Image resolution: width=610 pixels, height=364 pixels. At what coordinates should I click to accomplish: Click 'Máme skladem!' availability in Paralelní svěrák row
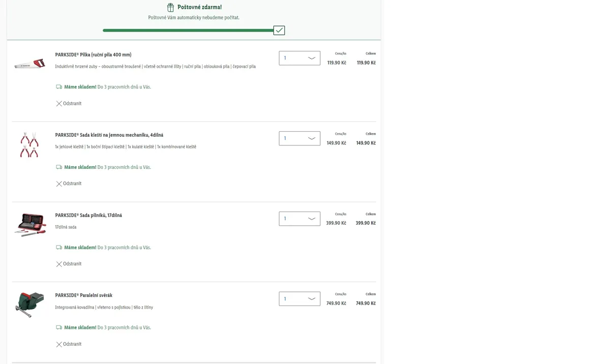click(x=80, y=328)
